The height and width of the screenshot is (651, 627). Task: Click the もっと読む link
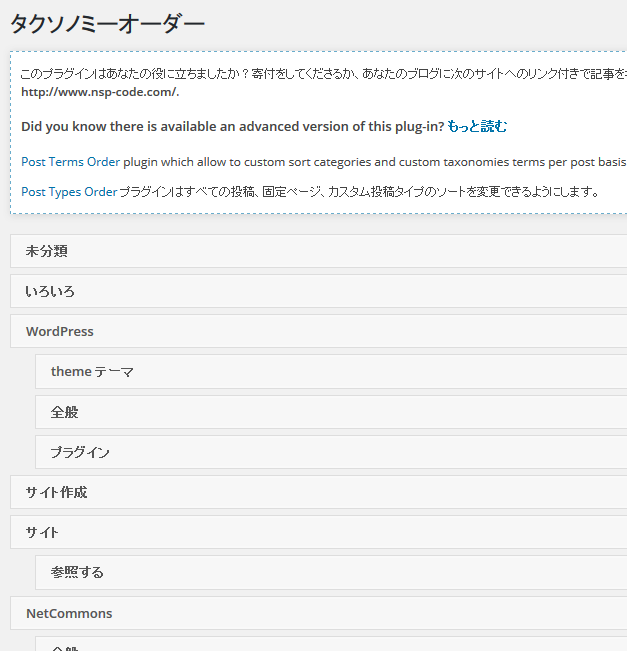477,126
